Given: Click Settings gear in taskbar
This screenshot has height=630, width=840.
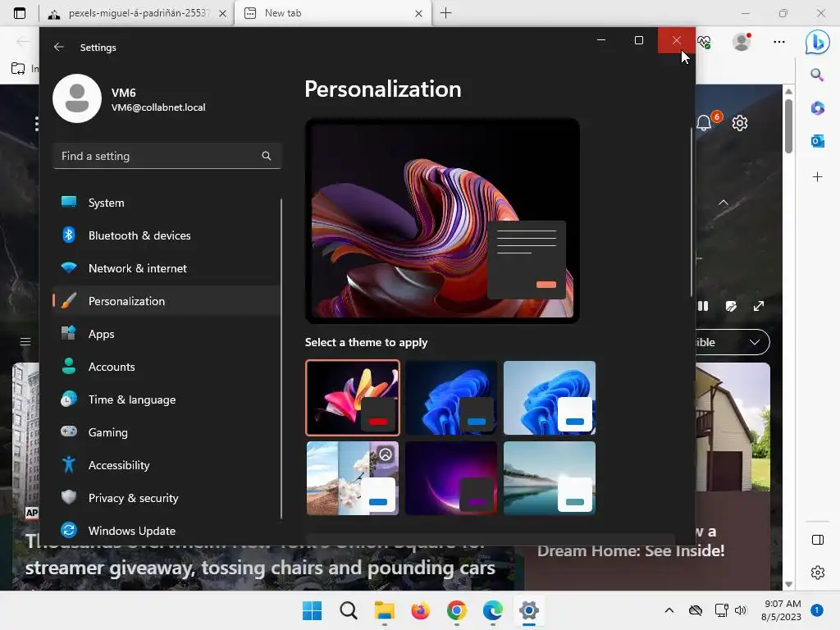Looking at the screenshot, I should point(529,610).
